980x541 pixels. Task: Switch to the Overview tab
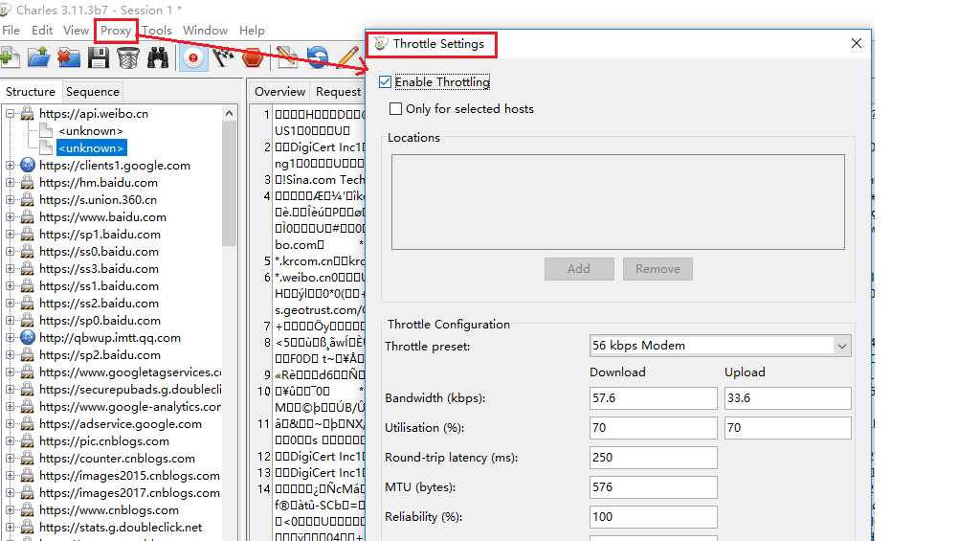(x=279, y=91)
